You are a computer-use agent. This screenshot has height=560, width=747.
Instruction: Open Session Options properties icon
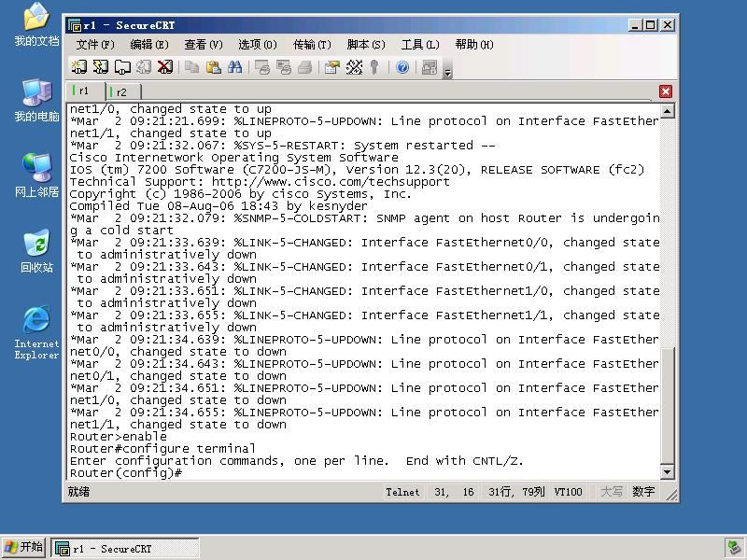(332, 67)
